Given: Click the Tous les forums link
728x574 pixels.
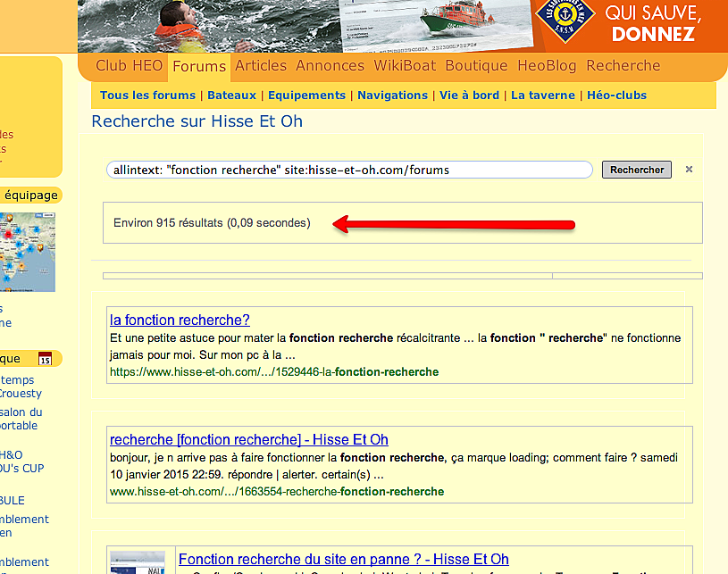Looking at the screenshot, I should 147,96.
